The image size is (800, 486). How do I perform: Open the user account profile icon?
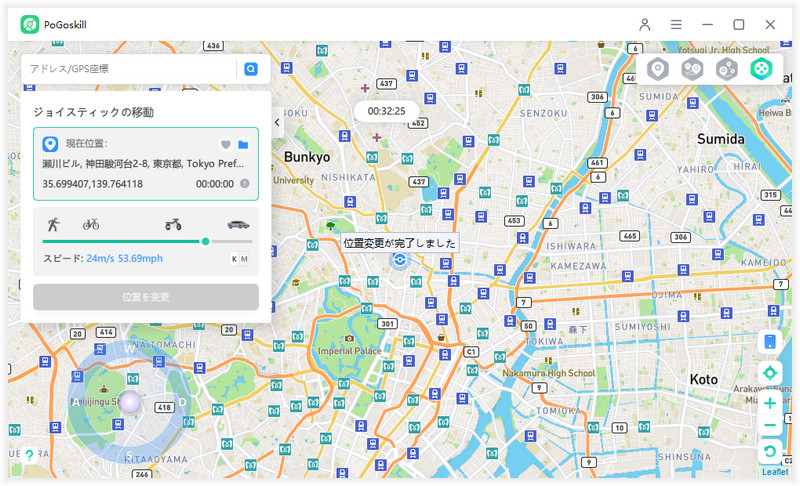645,24
